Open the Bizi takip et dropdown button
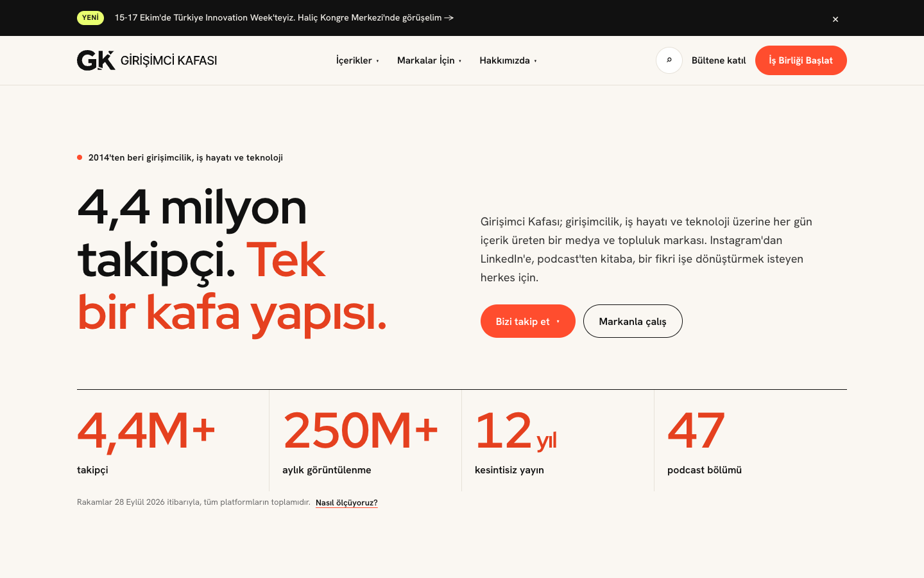This screenshot has height=578, width=924. coord(528,321)
